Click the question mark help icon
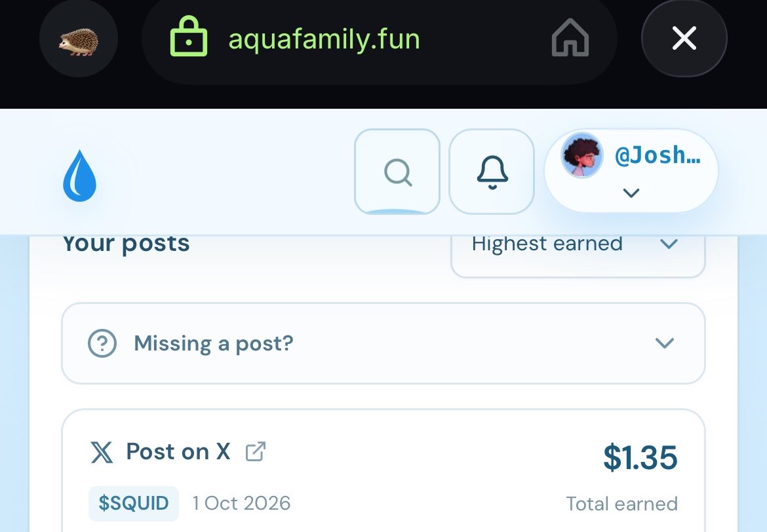Viewport: 767px width, 532px height. [x=102, y=343]
